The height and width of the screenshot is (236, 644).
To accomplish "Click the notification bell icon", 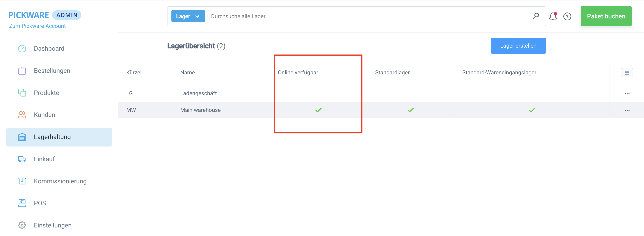I will pyautogui.click(x=553, y=16).
